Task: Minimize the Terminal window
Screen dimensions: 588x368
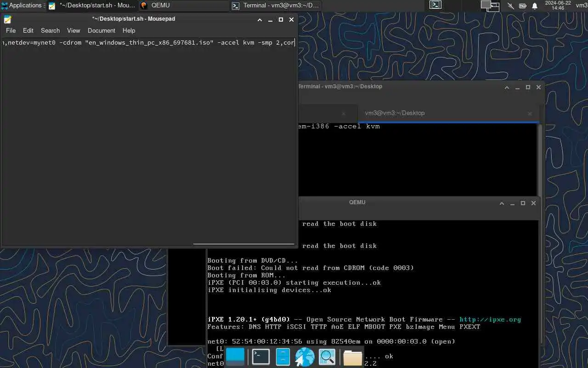Action: point(518,87)
